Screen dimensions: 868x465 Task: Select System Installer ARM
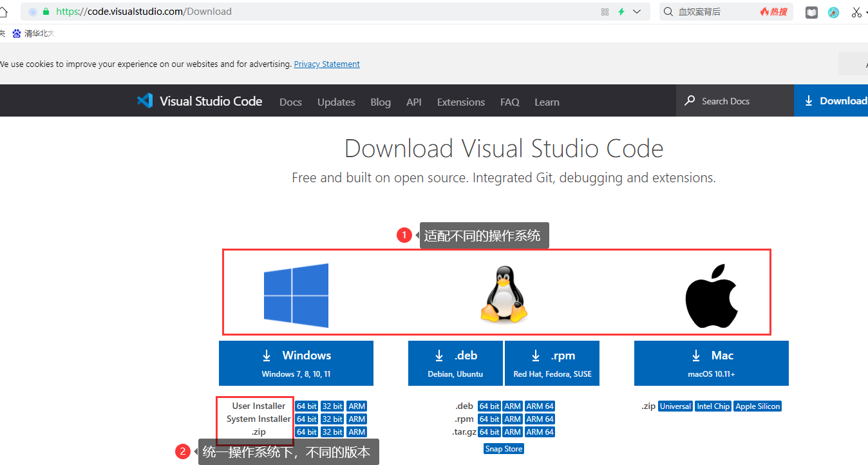[357, 419]
